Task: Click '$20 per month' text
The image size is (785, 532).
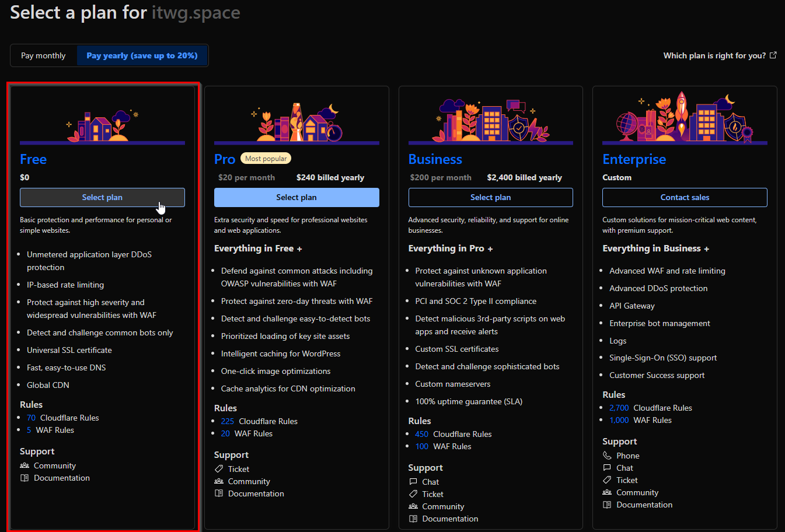Action: pyautogui.click(x=246, y=177)
